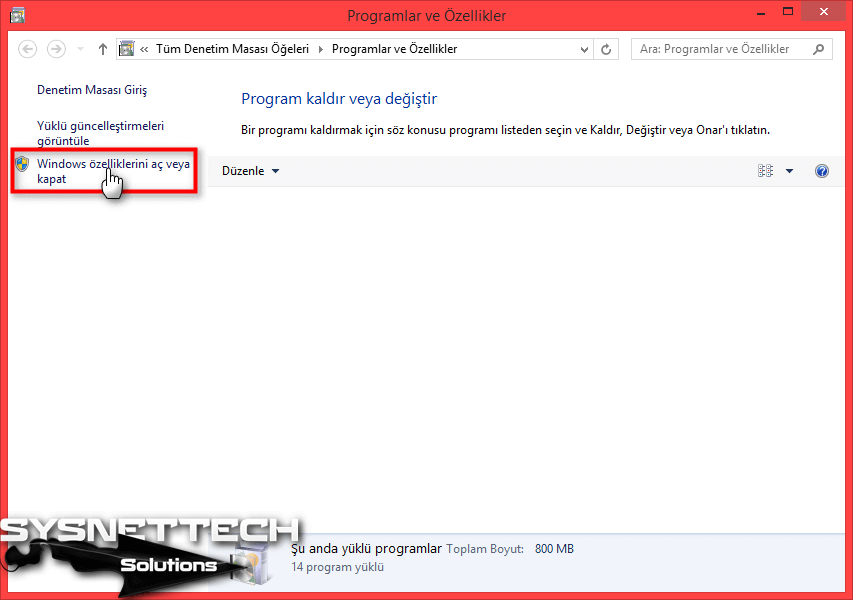The image size is (853, 600).
Task: Close the Programlar ve Özellikler window
Action: tap(824, 11)
